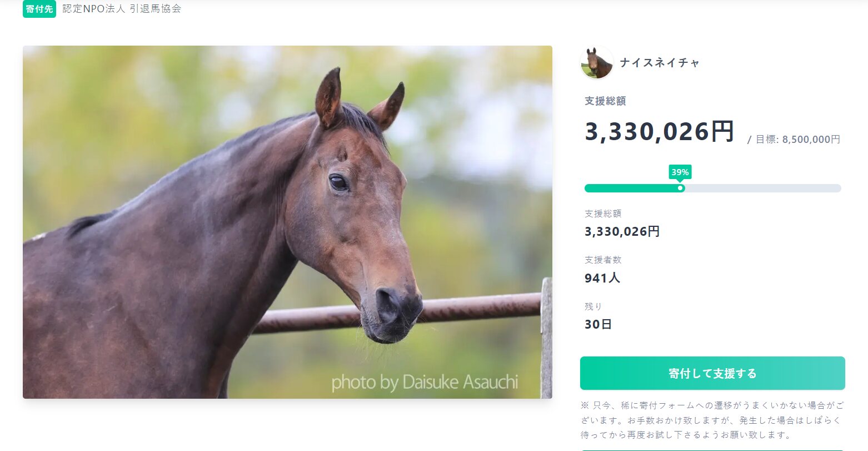The image size is (868, 451).
Task: Click the 'photo by Daisuke Asauchi' watermark
Action: (x=425, y=382)
